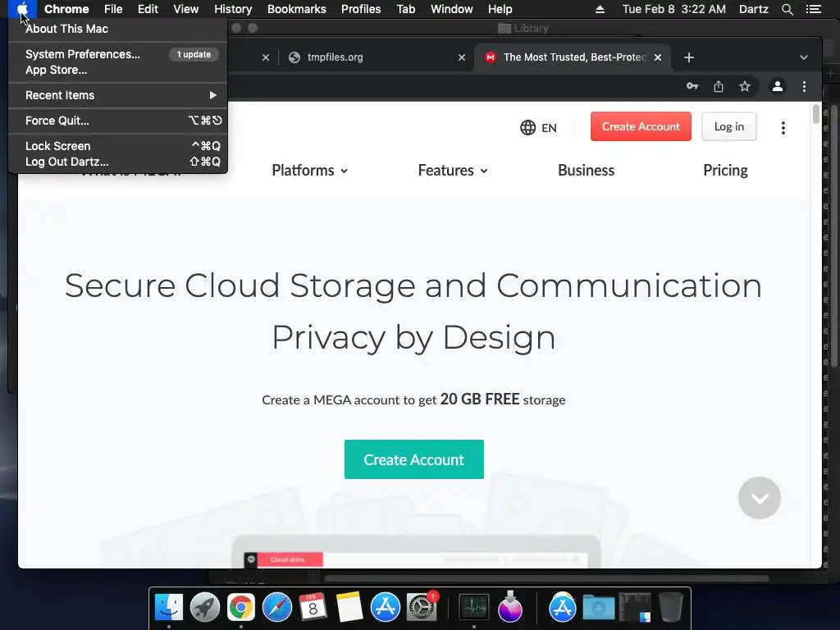Click the round scroll-down arrow button
The height and width of the screenshot is (630, 840).
pos(759,498)
